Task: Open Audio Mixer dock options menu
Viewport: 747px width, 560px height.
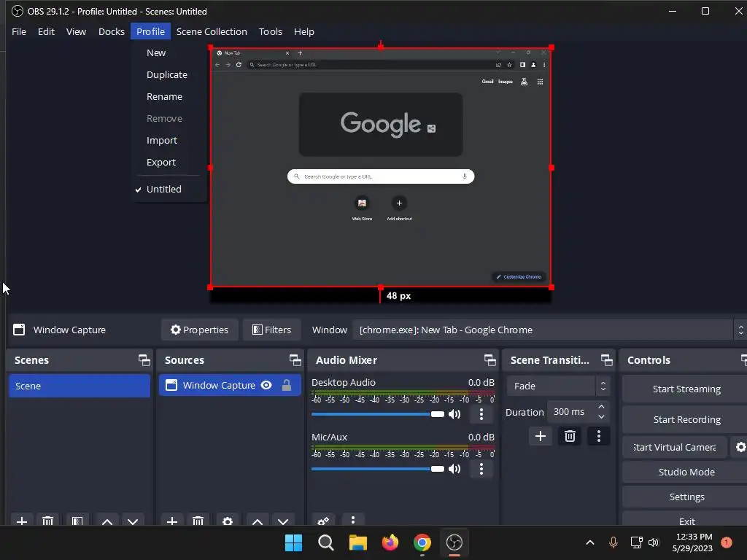Action: 353,521
